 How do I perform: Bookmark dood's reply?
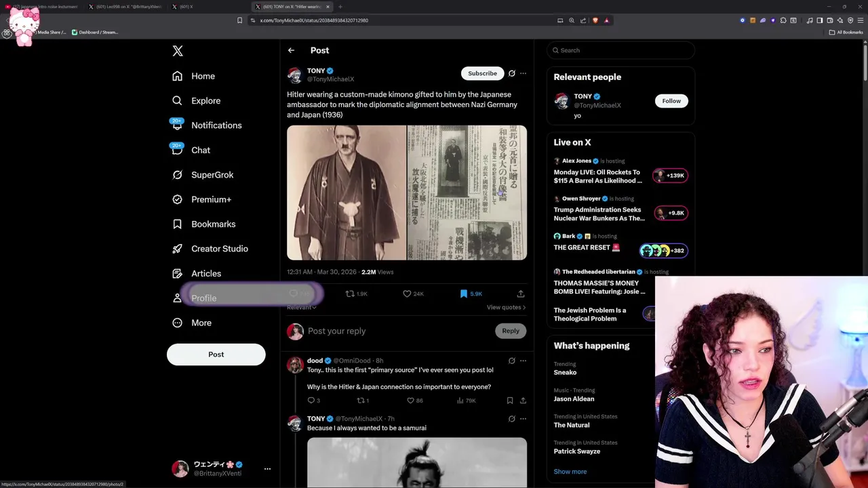(510, 401)
